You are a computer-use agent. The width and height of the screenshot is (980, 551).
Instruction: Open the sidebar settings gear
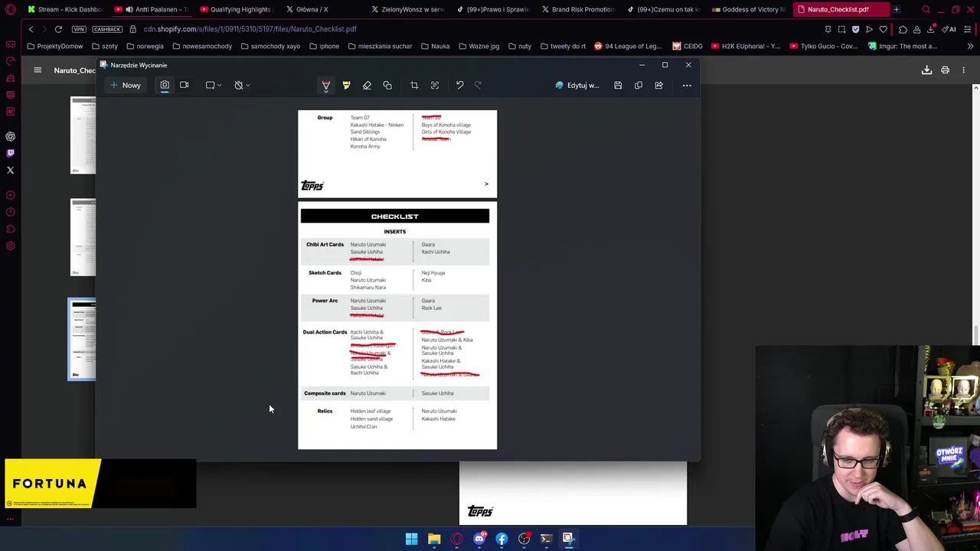tap(11, 246)
